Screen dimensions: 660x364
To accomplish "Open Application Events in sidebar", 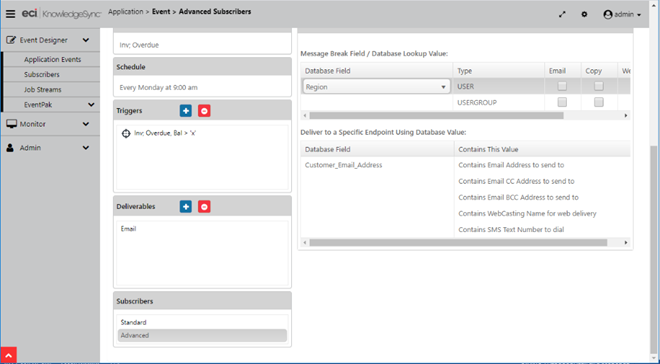I will point(52,59).
